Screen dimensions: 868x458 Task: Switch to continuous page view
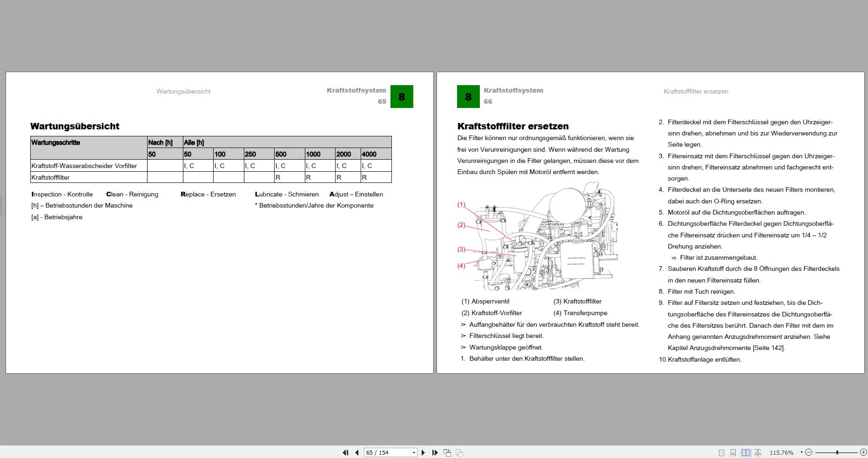pyautogui.click(x=733, y=452)
